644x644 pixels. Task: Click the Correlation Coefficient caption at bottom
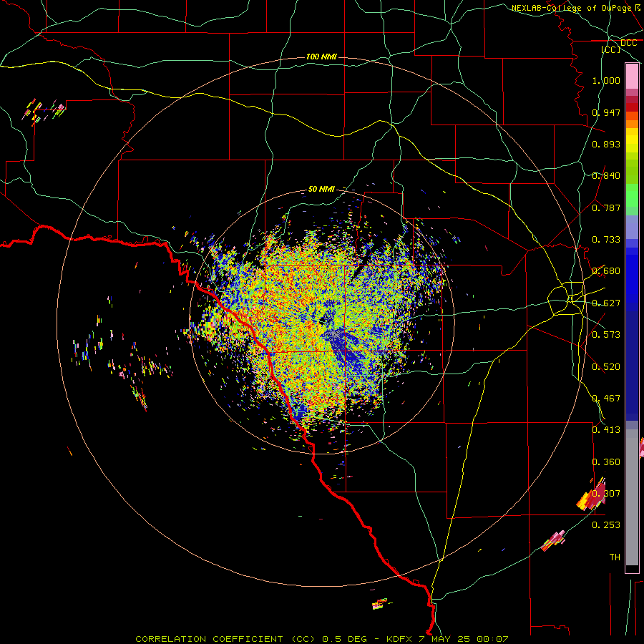tap(321, 639)
